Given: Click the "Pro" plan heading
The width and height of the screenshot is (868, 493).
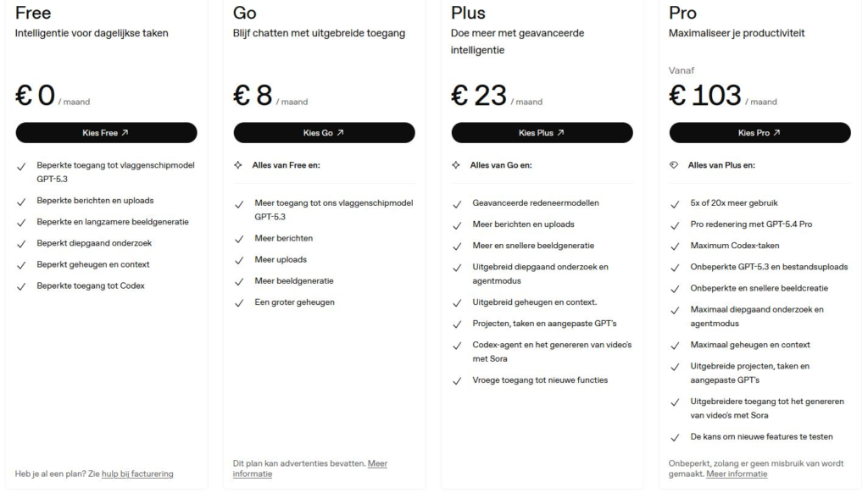Looking at the screenshot, I should pos(682,13).
